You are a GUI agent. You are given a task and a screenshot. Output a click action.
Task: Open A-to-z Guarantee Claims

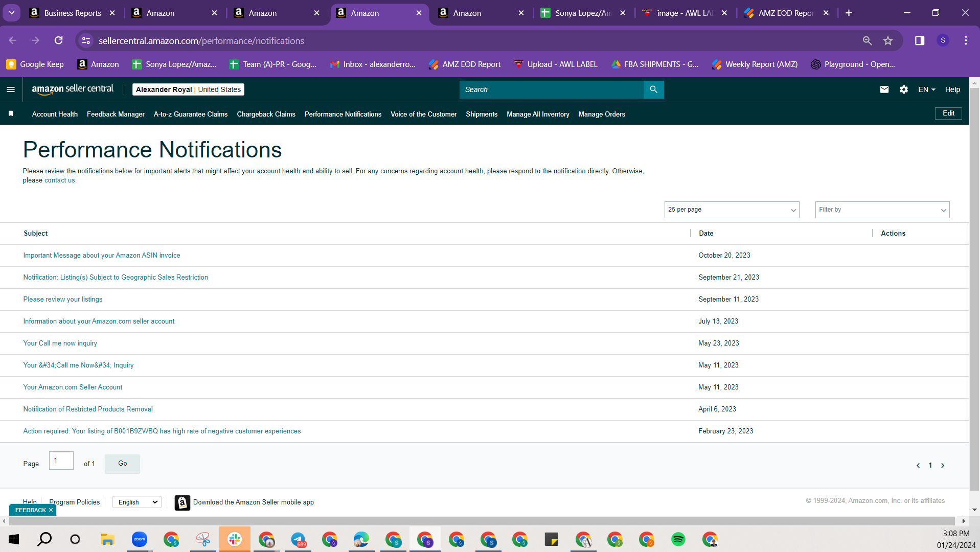click(191, 114)
